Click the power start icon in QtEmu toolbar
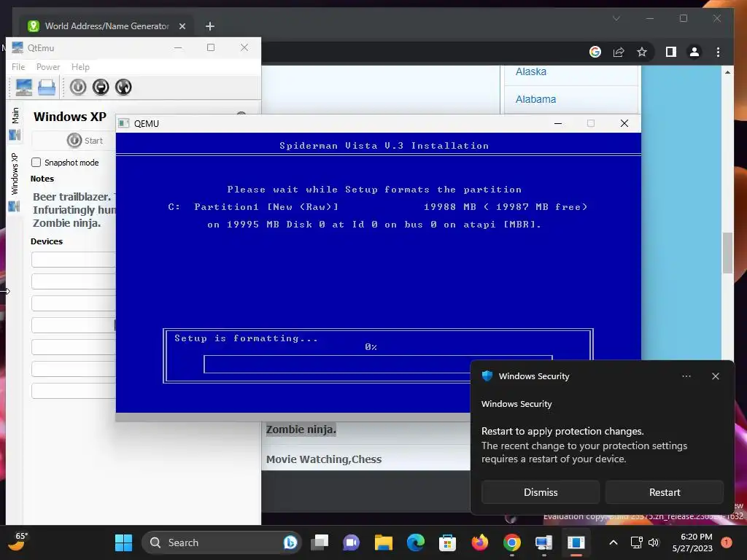This screenshot has width=747, height=560. click(78, 87)
